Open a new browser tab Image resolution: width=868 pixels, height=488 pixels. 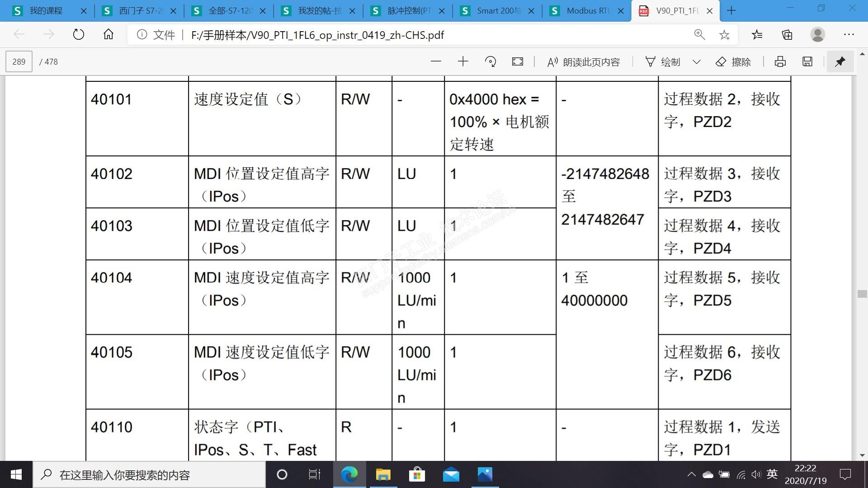tap(731, 11)
